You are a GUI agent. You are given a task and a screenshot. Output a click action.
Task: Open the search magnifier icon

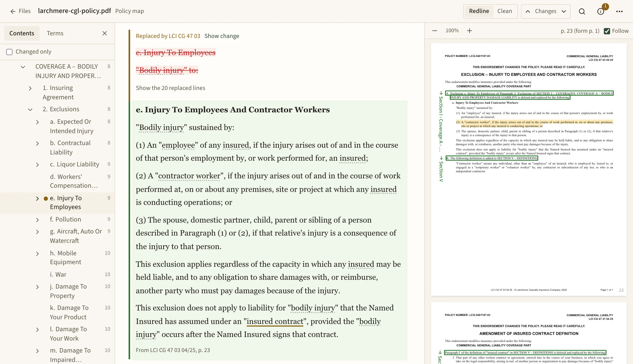tap(582, 11)
